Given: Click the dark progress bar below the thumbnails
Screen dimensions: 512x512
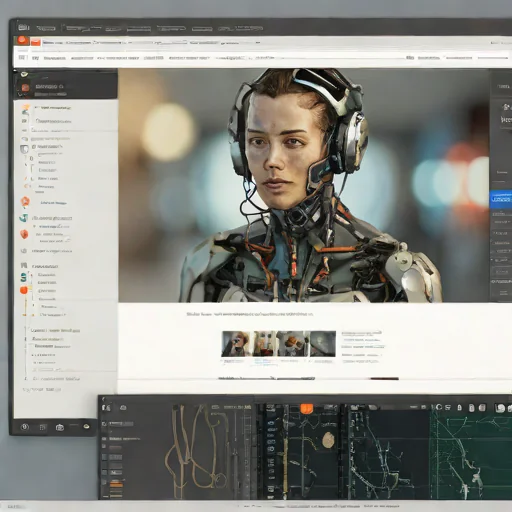Looking at the screenshot, I should (x=266, y=378).
